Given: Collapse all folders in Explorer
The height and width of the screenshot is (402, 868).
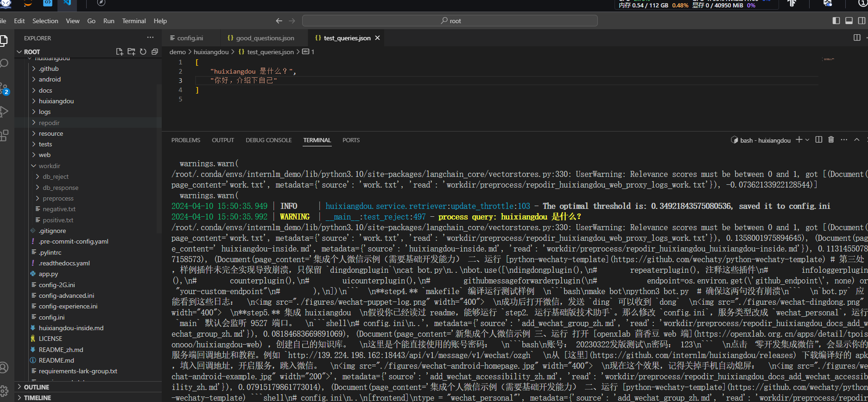Looking at the screenshot, I should [155, 52].
